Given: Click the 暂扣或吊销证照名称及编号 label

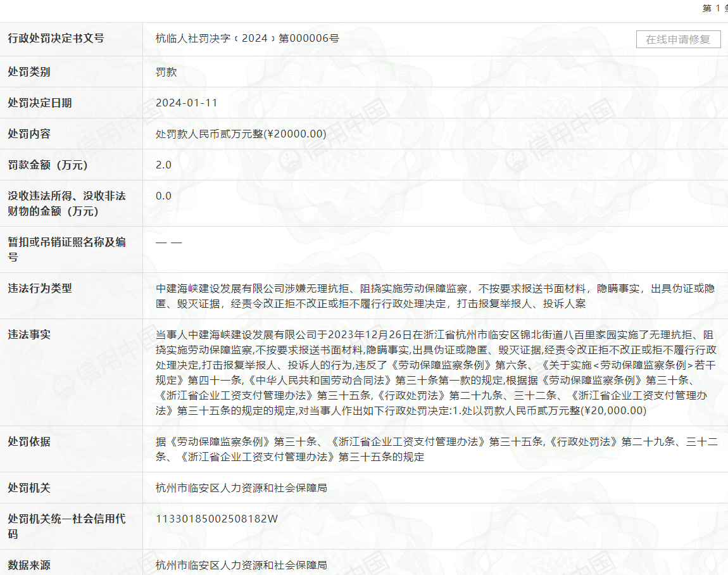Looking at the screenshot, I should click(x=66, y=250).
